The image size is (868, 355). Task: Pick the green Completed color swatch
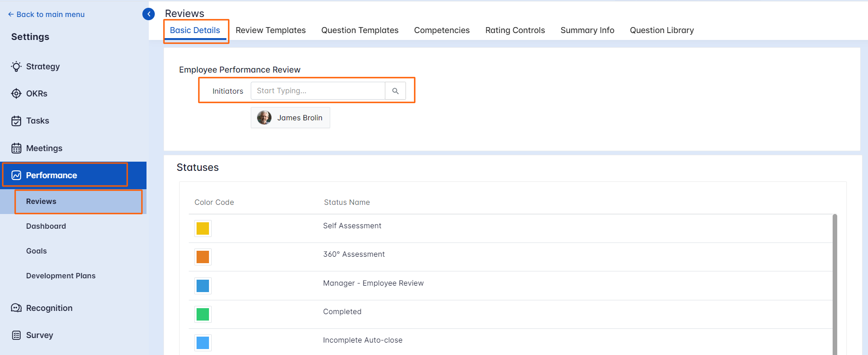pyautogui.click(x=203, y=314)
